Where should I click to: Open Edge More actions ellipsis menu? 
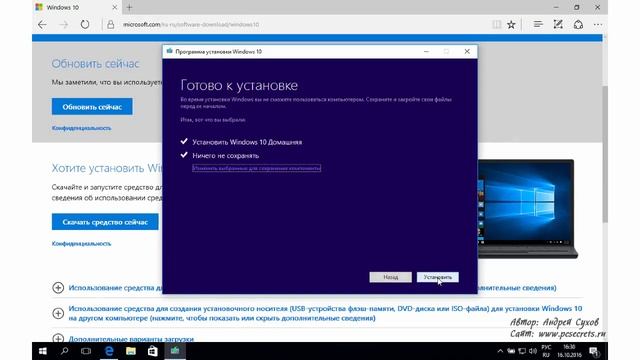pos(598,24)
